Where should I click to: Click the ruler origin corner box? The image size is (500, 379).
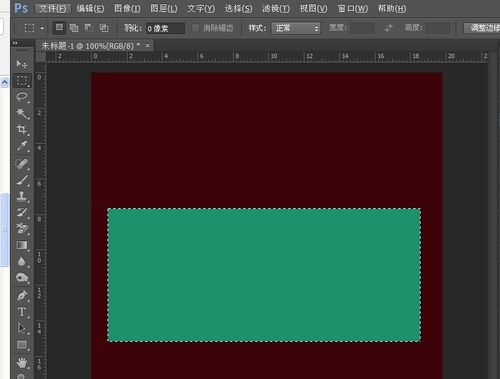pos(40,57)
